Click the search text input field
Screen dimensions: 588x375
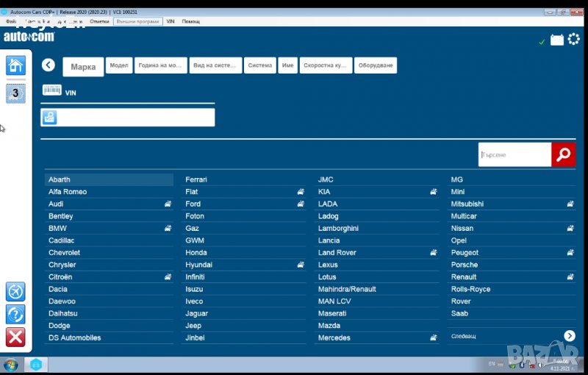[514, 155]
